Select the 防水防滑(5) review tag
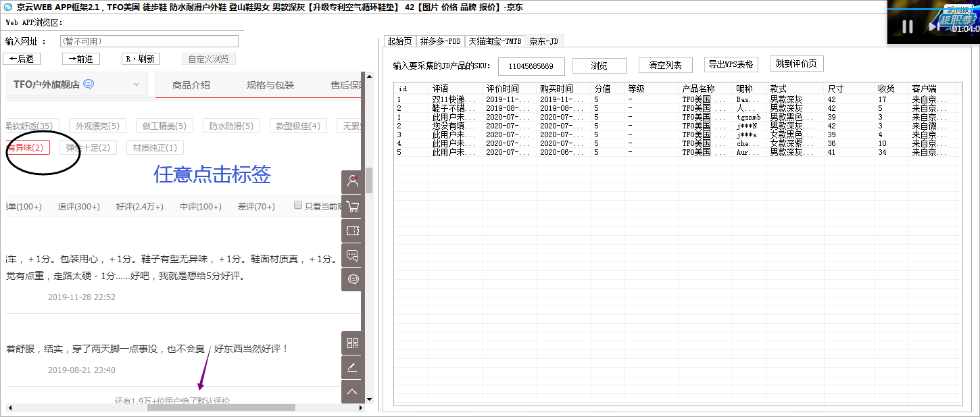 (x=231, y=126)
